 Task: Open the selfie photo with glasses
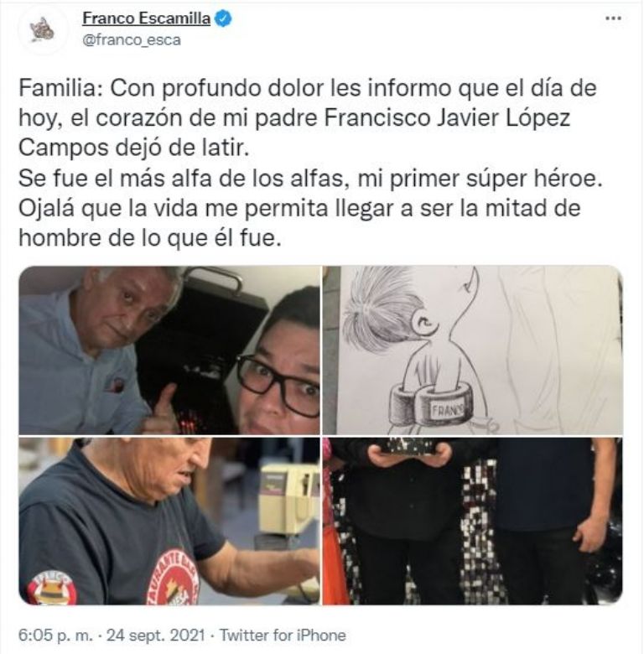tap(169, 350)
